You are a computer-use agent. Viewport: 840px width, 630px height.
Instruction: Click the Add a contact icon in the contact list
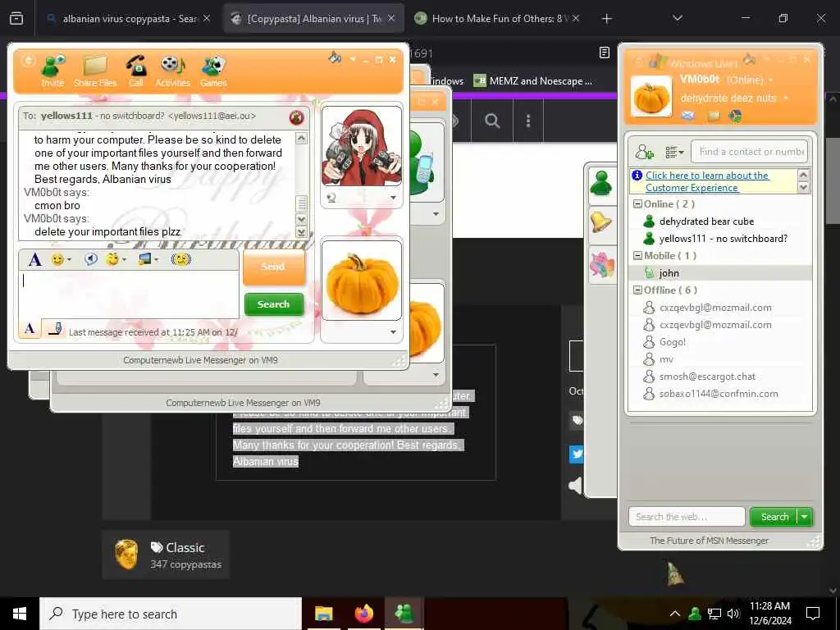645,152
